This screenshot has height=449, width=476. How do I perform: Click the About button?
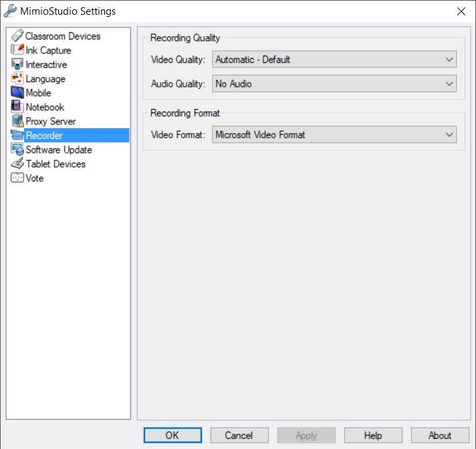point(440,436)
